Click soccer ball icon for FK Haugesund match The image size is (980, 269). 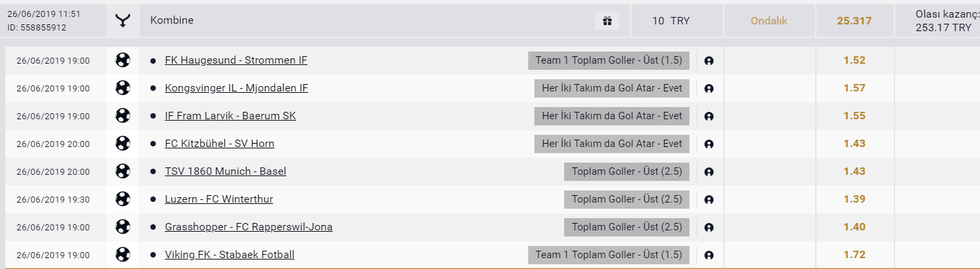123,60
